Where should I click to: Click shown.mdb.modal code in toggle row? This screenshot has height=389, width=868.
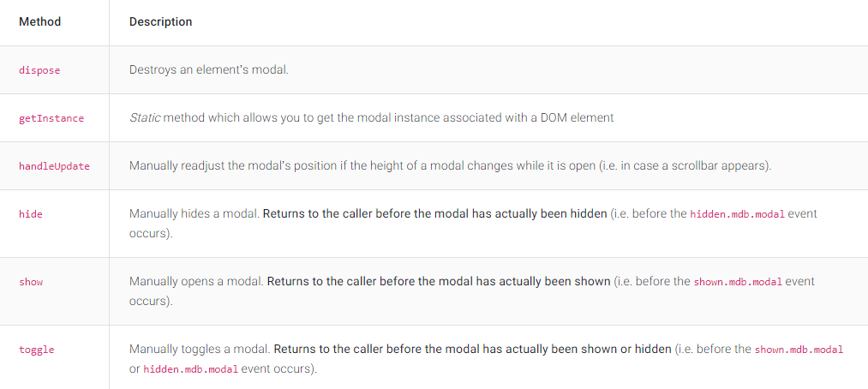pyautogui.click(x=799, y=350)
